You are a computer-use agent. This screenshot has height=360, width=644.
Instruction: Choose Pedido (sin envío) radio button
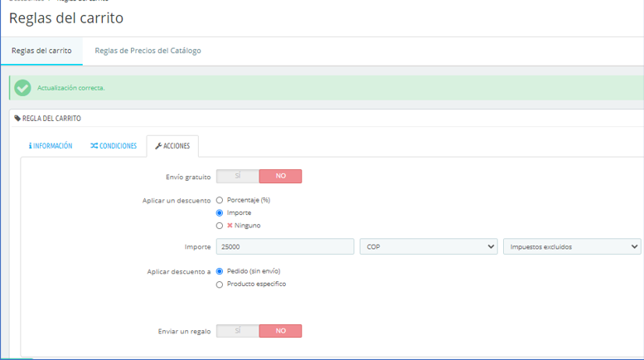point(220,271)
